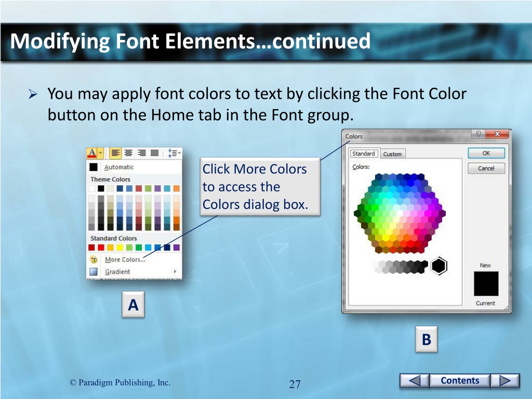Click the Font Color letter A icon
Screen dimensions: 532x399
tap(91, 153)
